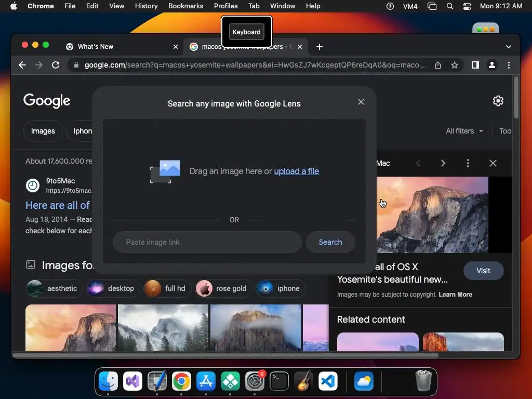Open Google search settings gear
Image resolution: width=532 pixels, height=399 pixels.
[x=498, y=101]
